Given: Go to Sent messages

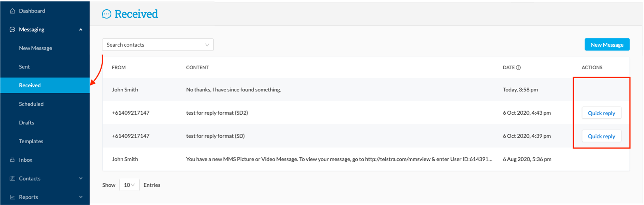Looking at the screenshot, I should point(24,67).
